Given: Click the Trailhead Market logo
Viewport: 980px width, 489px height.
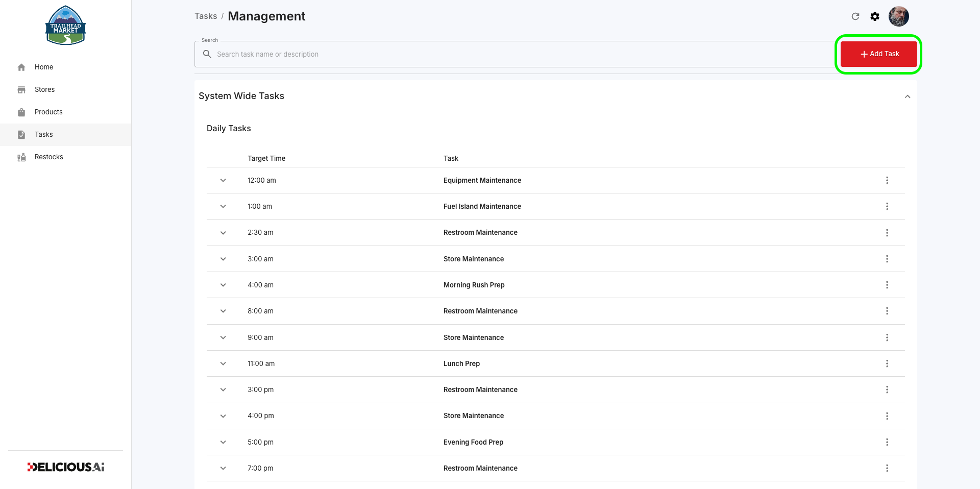Looking at the screenshot, I should (x=65, y=26).
